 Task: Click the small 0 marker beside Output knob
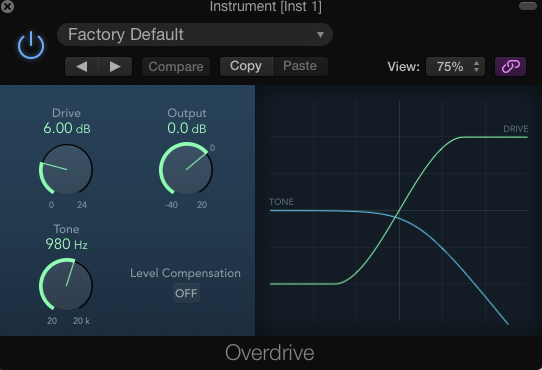(212, 148)
